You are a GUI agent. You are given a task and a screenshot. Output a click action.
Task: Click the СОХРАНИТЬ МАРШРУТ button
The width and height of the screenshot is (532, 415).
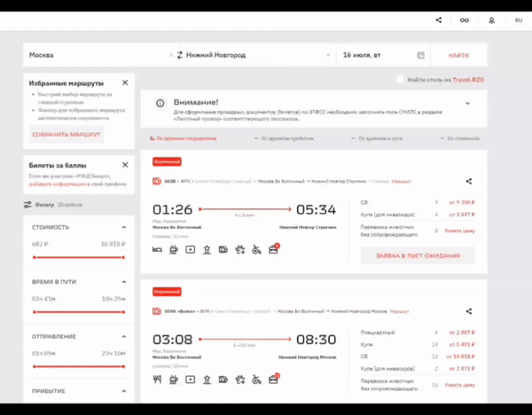66,135
